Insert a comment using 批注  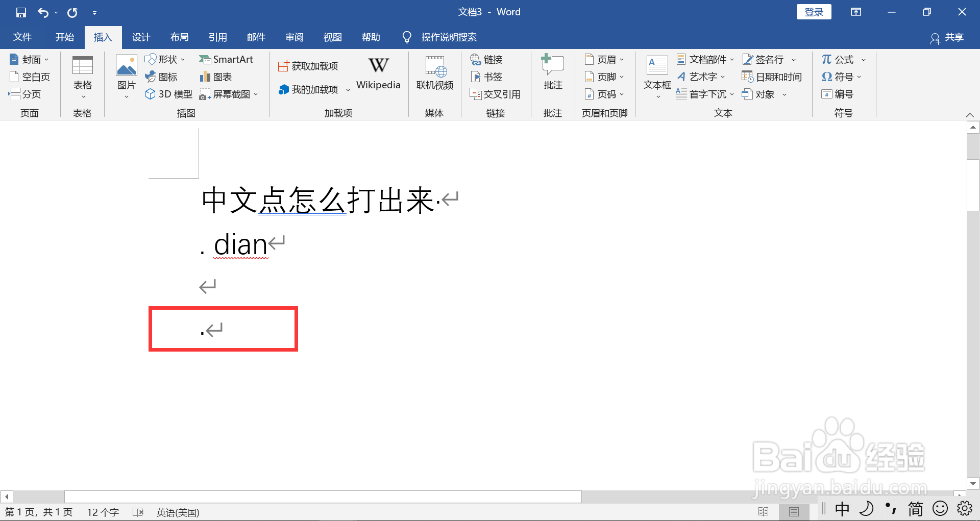click(552, 73)
